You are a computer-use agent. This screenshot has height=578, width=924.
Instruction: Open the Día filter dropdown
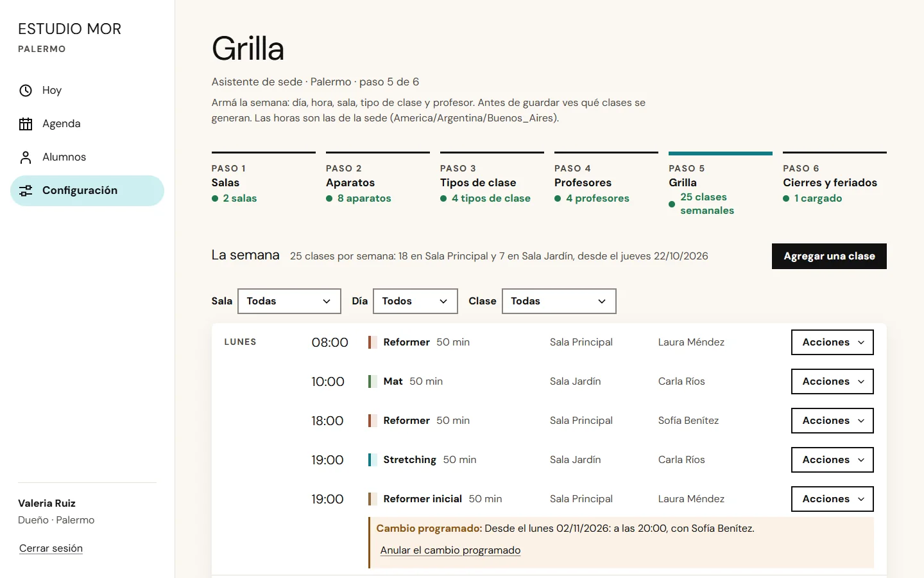tap(415, 301)
